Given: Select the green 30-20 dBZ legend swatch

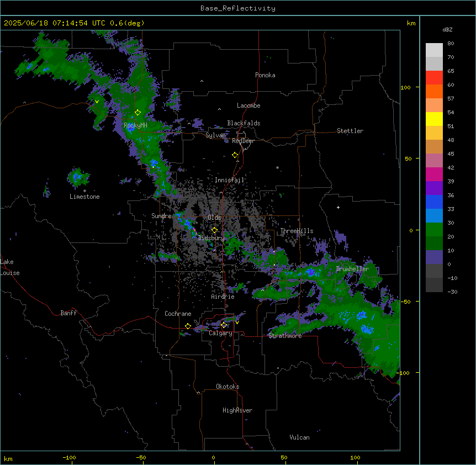Looking at the screenshot, I should click(434, 230).
